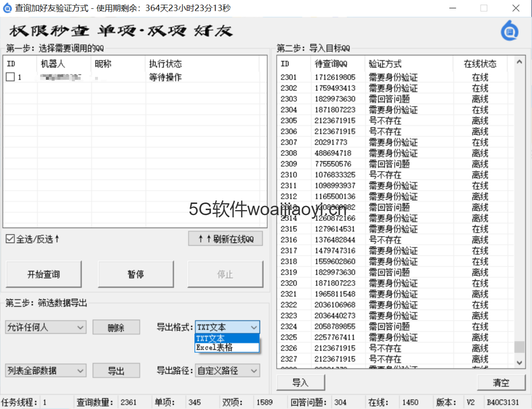Choose TXT文本 in export format list
This screenshot has width=532, height=409.
(x=227, y=339)
